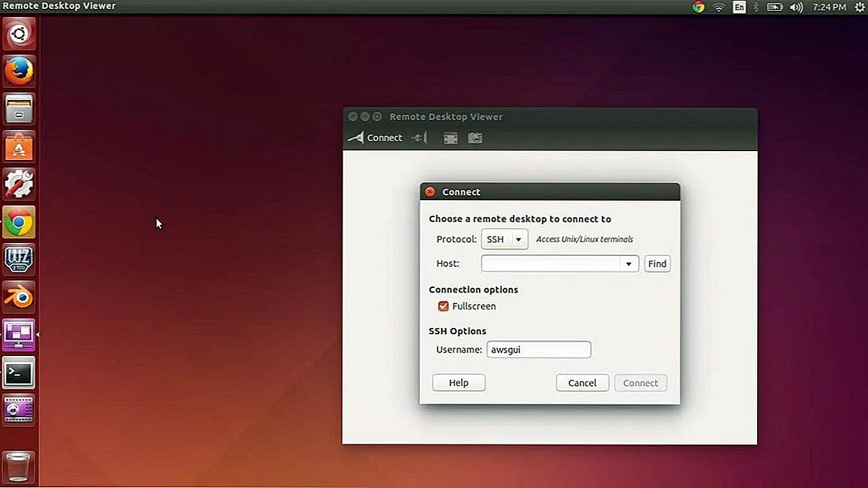
Task: Expand the Host combo box arrow
Action: click(629, 264)
